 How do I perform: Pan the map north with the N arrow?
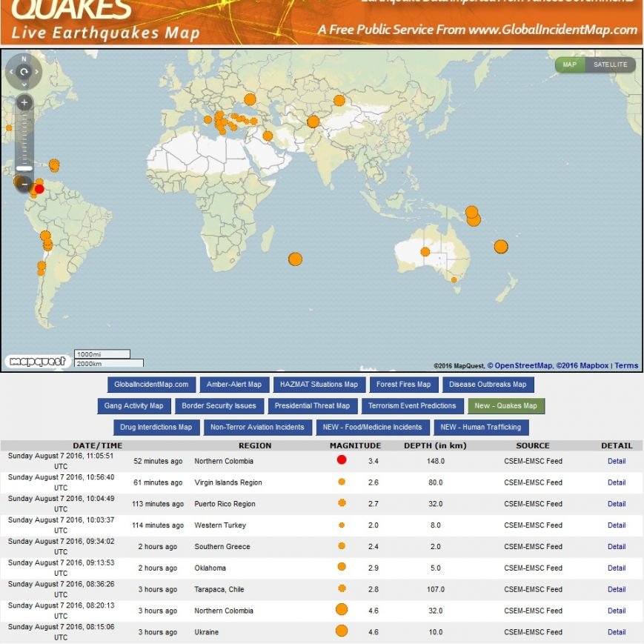pos(24,59)
